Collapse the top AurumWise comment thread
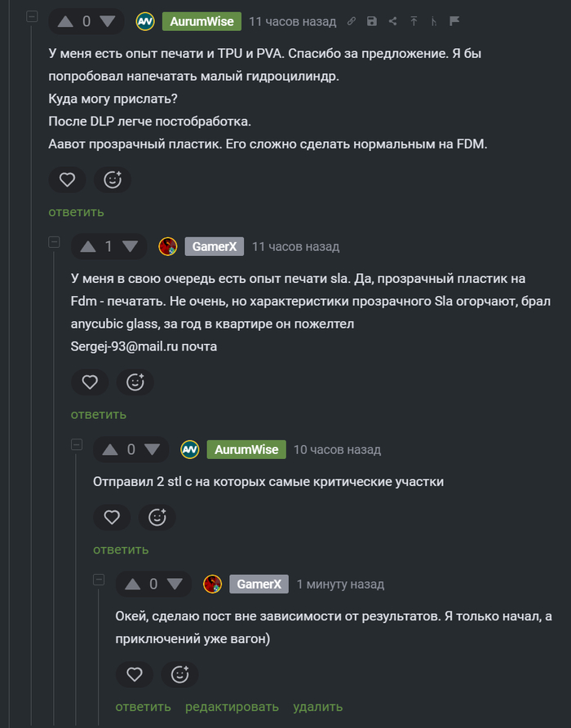 pos(31,17)
